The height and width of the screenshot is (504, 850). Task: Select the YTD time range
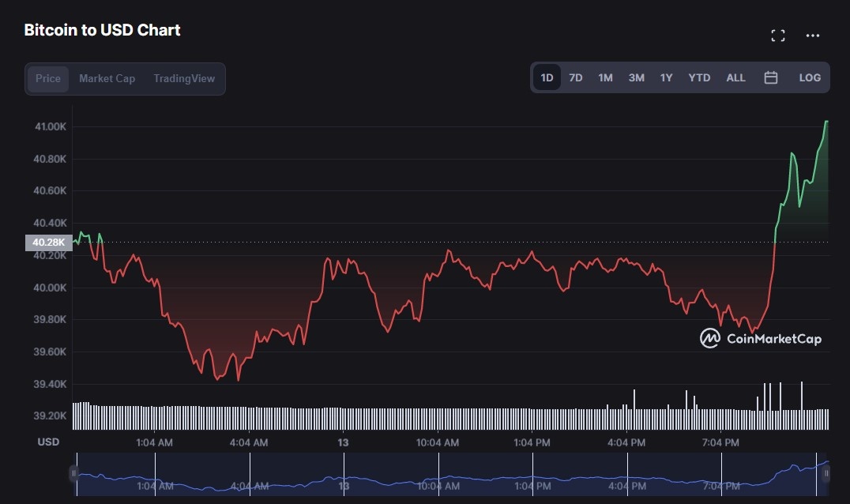click(699, 77)
